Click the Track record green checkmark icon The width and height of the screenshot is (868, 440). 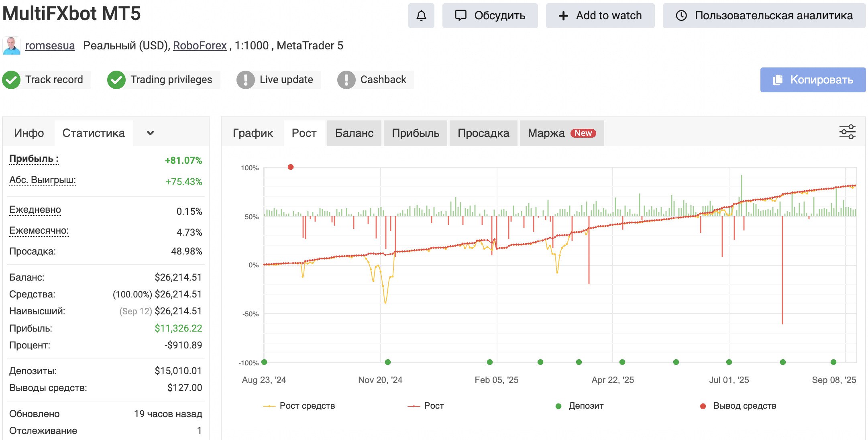[x=12, y=80]
